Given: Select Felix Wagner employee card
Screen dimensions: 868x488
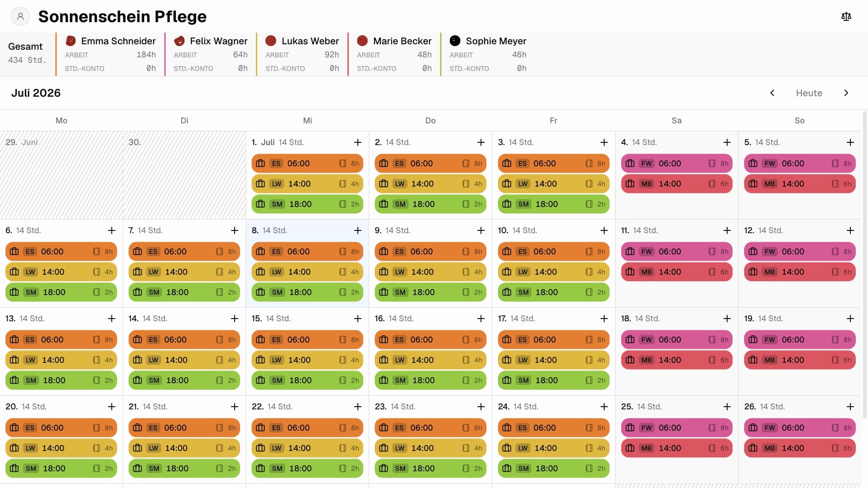Looking at the screenshot, I should click(210, 54).
